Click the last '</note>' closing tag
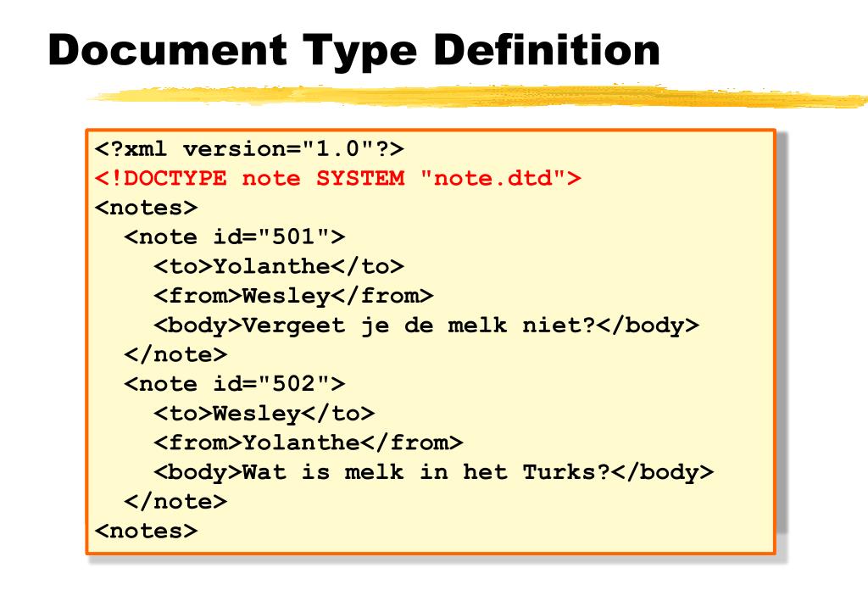 (175, 501)
